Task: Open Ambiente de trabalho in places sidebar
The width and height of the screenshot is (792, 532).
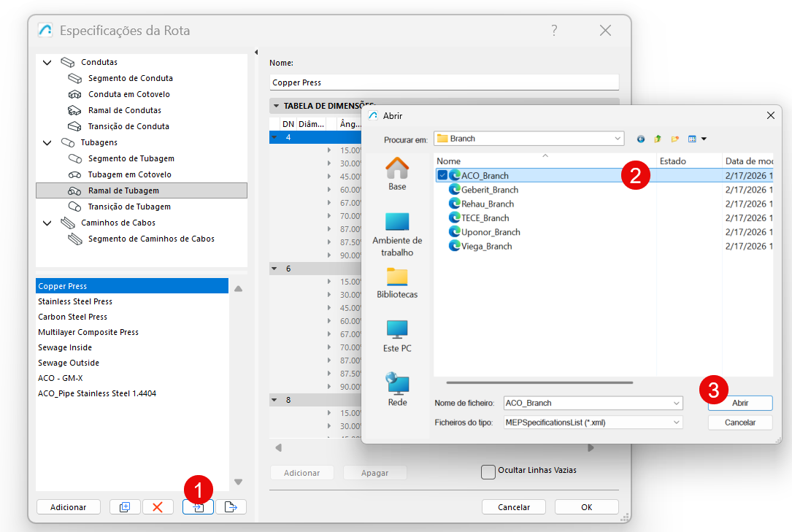Action: pyautogui.click(x=397, y=235)
